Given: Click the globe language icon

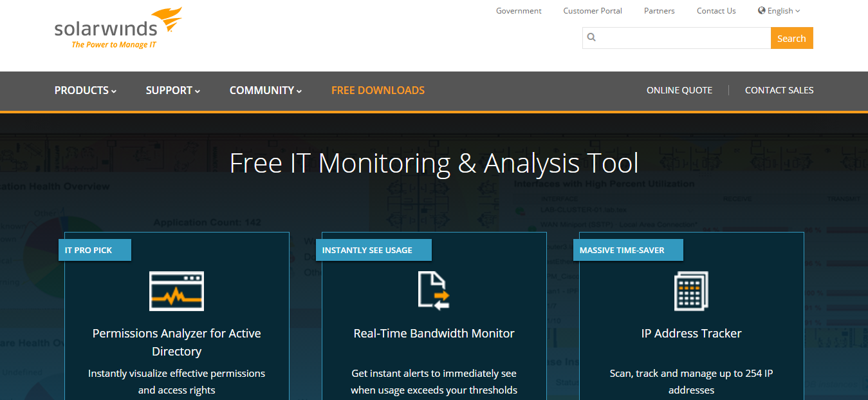Looking at the screenshot, I should [762, 10].
